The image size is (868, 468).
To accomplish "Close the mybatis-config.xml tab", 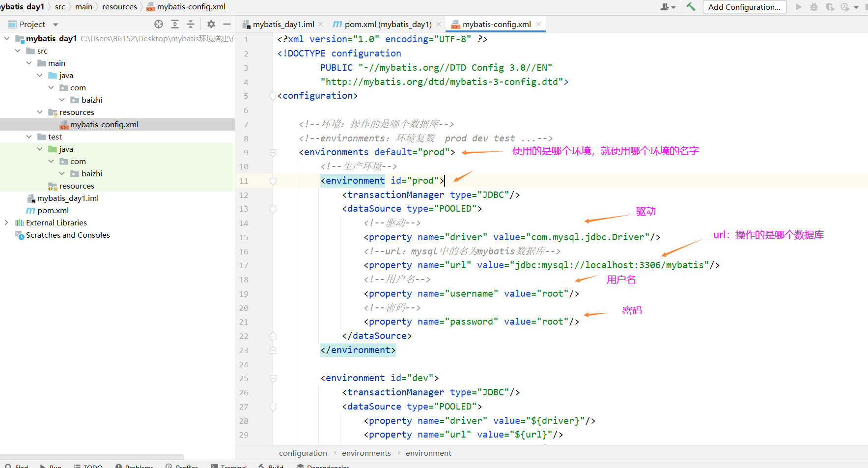I will (538, 24).
